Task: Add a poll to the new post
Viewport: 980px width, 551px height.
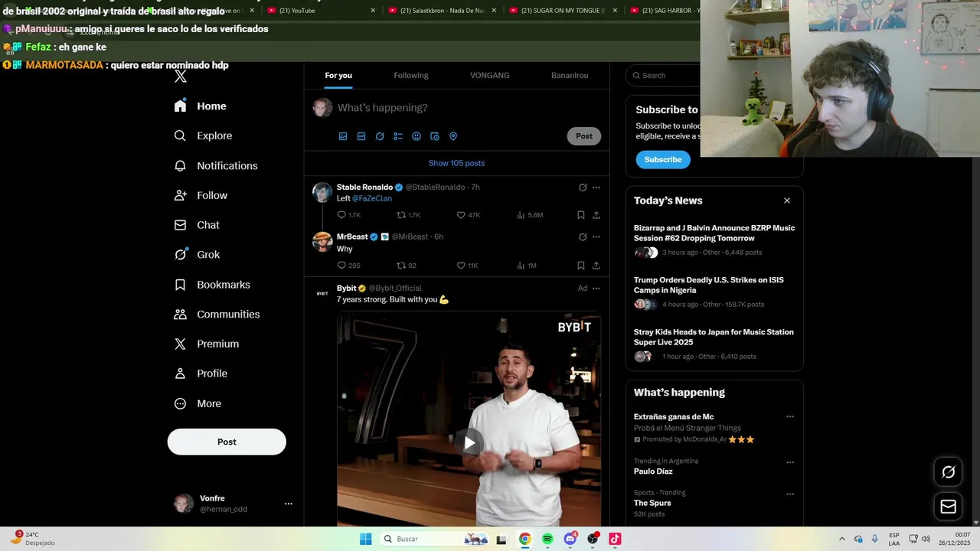Action: click(x=398, y=136)
